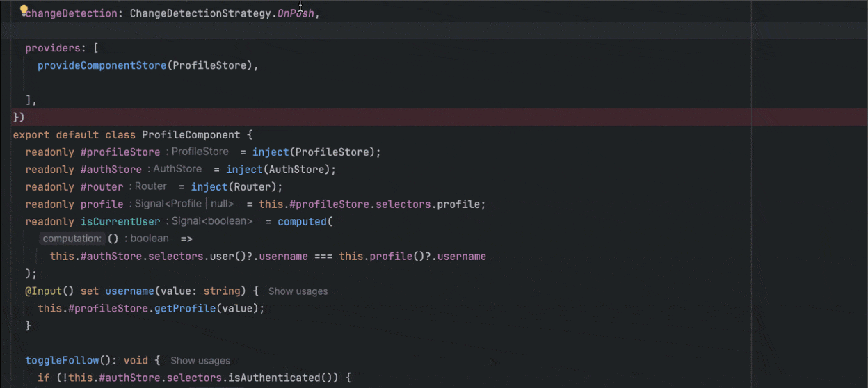Click the ': boolean' return type hint
Viewport: 868px width, 388px height.
147,239
